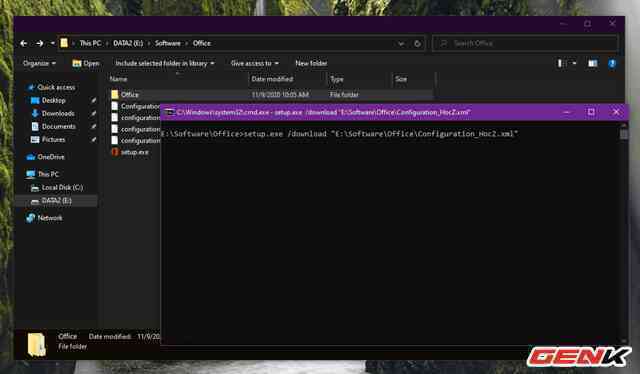This screenshot has height=374, width=640.
Task: Open Downloads in navigation pane
Action: click(53, 114)
